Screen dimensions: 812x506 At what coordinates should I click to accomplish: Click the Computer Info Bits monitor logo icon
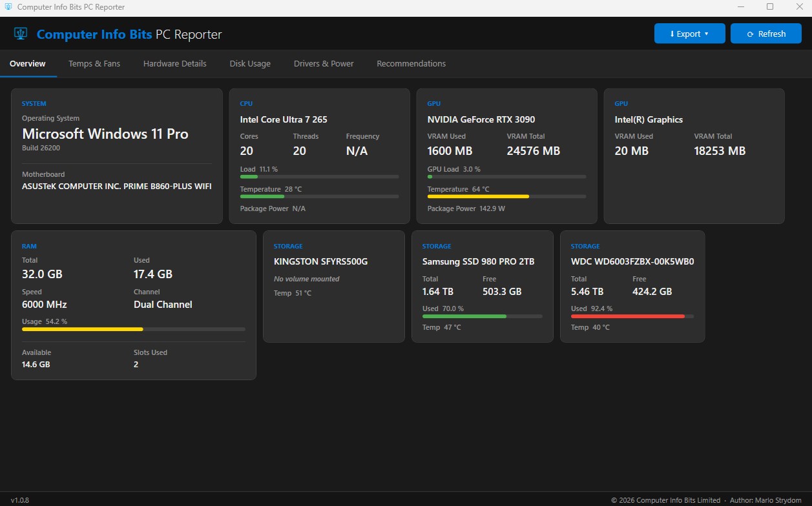coord(19,34)
